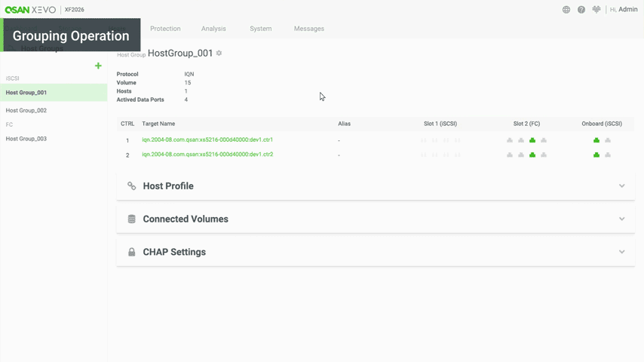Click the Protocol value IQN
The height and width of the screenshot is (362, 644).
point(189,74)
